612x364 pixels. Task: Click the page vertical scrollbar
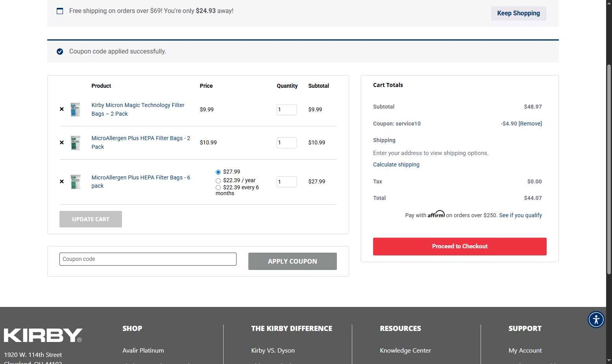(609, 169)
